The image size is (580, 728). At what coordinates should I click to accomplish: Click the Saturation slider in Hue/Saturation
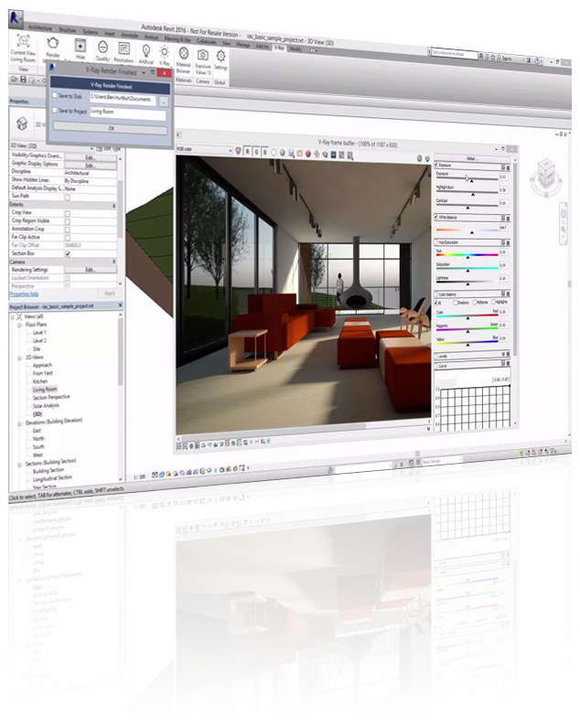pos(467,268)
